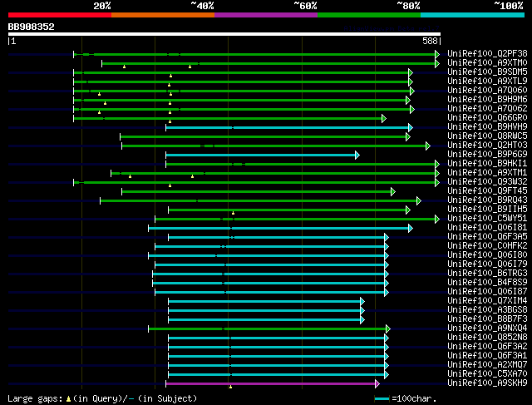Select hit label UniRef100_B4F8S9
532x405 pixels.
click(487, 283)
